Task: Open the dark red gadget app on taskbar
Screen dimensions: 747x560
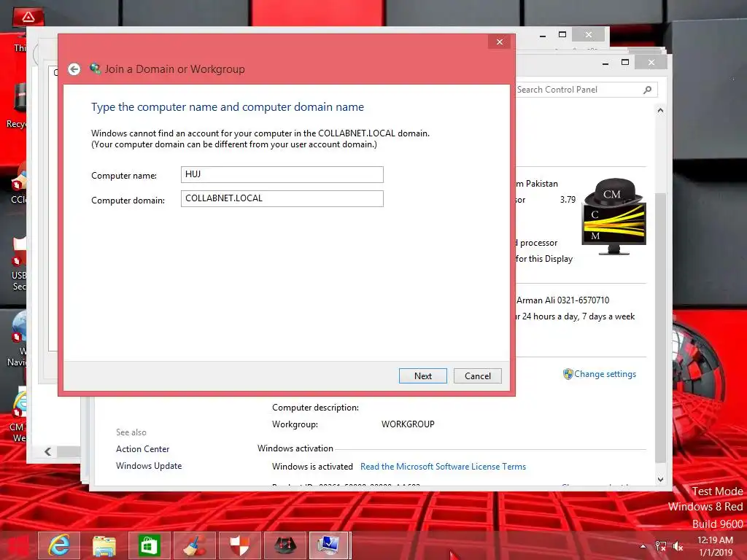Action: pos(285,545)
